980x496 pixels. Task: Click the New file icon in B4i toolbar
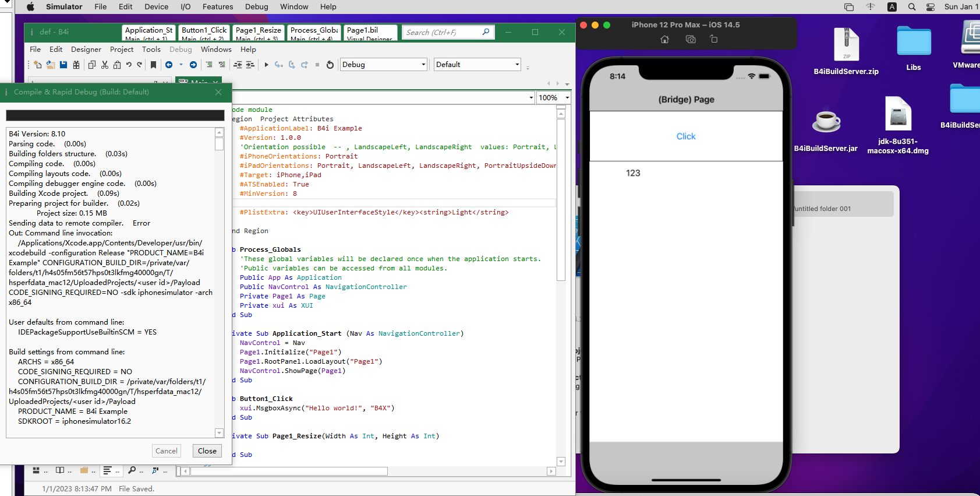tap(38, 65)
